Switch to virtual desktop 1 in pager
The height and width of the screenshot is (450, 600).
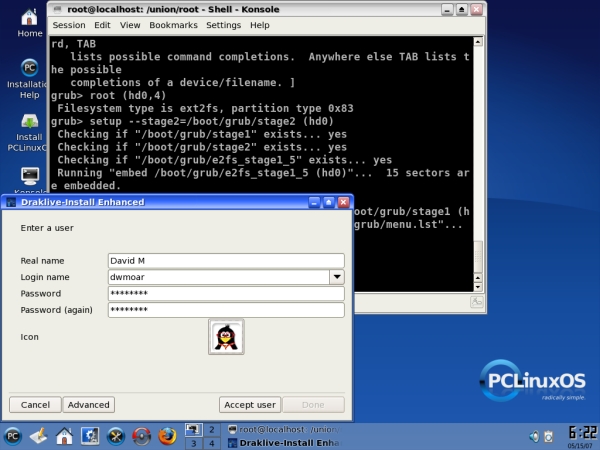[x=194, y=429]
